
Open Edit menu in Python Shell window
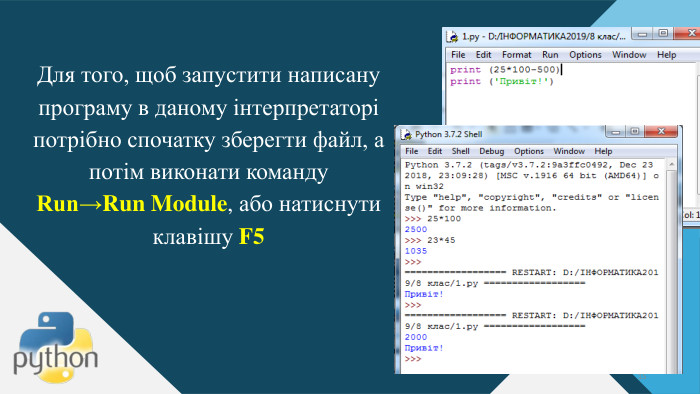pos(434,151)
